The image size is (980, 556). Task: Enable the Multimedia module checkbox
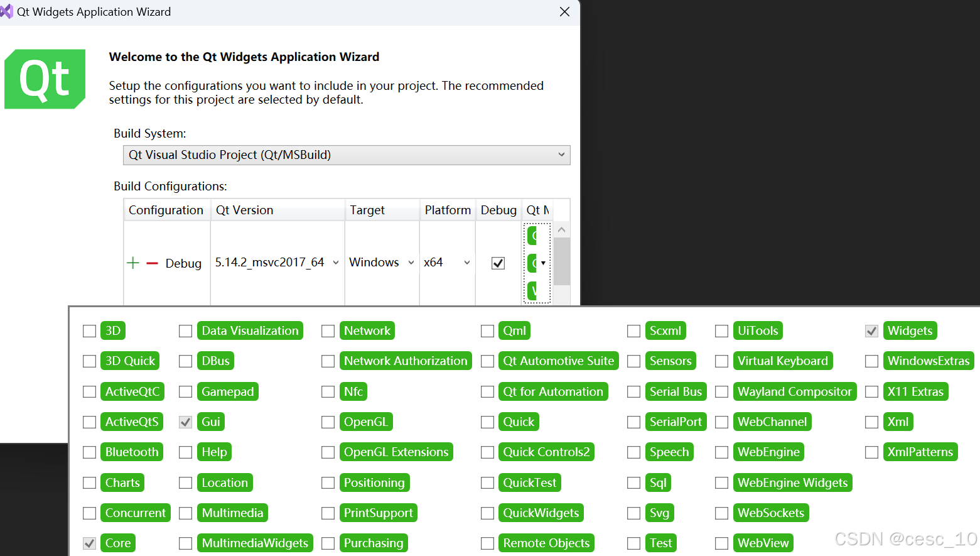tap(185, 513)
